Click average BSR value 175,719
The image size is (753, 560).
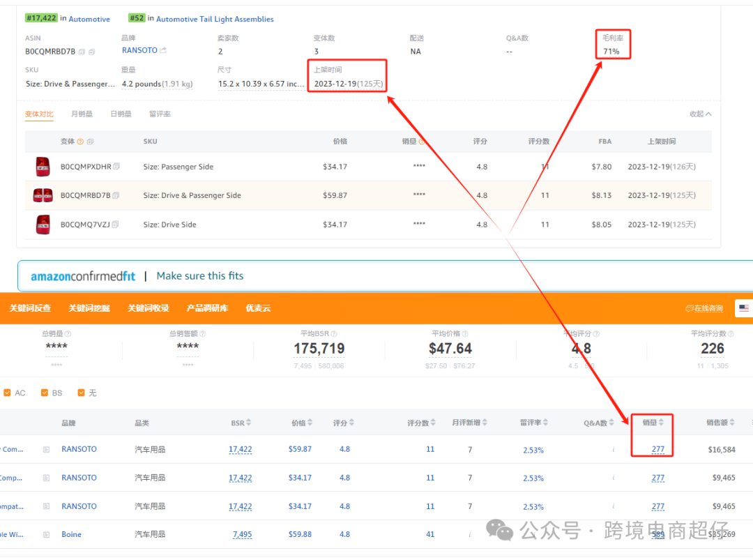[319, 349]
